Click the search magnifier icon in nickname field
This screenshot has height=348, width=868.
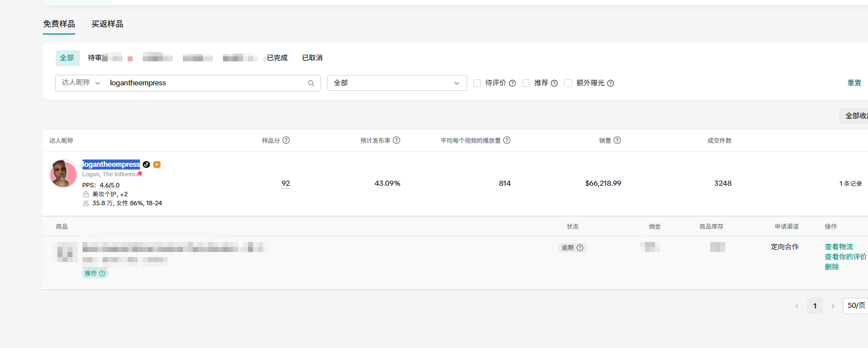(x=311, y=83)
